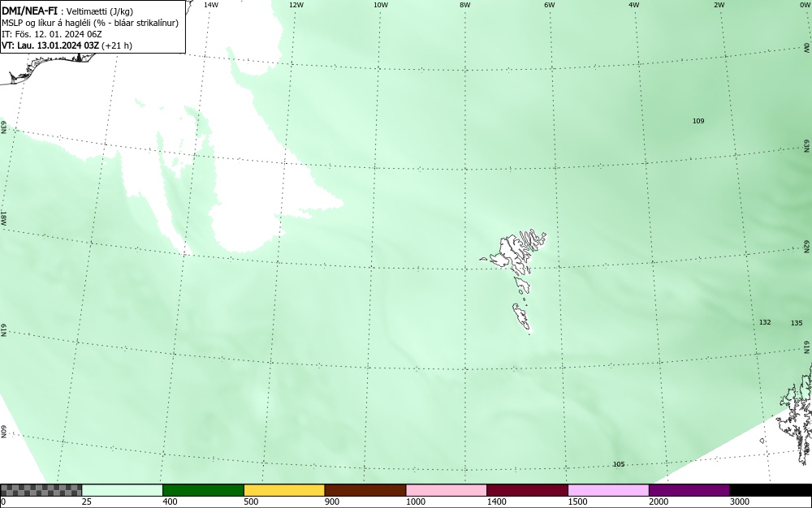The height and width of the screenshot is (508, 812).
Task: Click the 4W longitude label
Action: click(x=634, y=5)
